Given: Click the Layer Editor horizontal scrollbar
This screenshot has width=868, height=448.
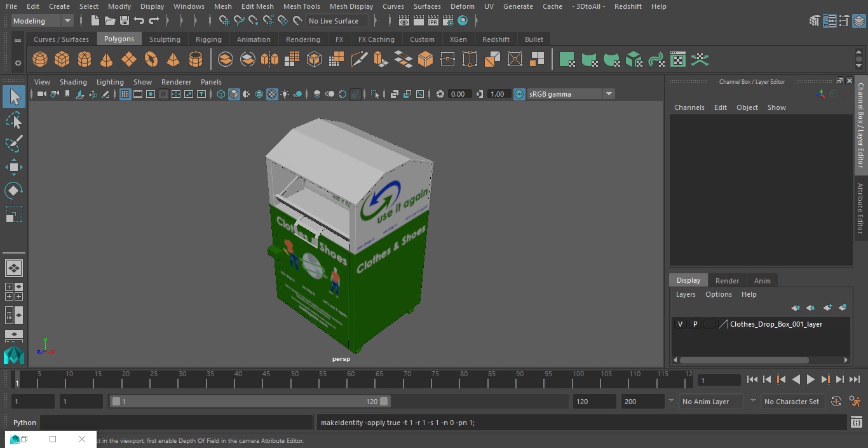Looking at the screenshot, I should tap(743, 360).
